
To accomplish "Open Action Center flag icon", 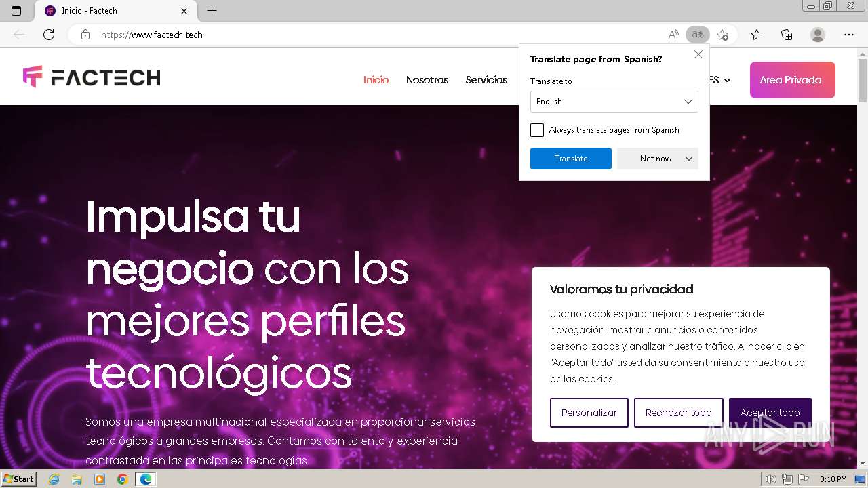I will click(x=804, y=479).
